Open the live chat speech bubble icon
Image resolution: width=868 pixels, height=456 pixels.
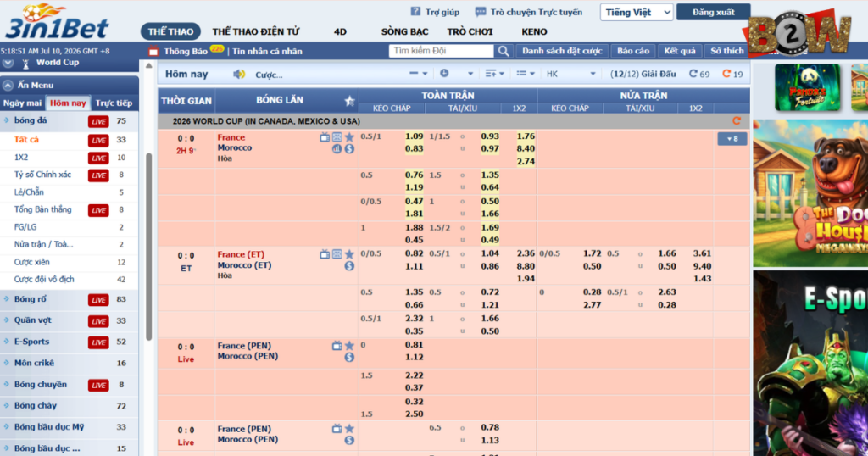480,12
